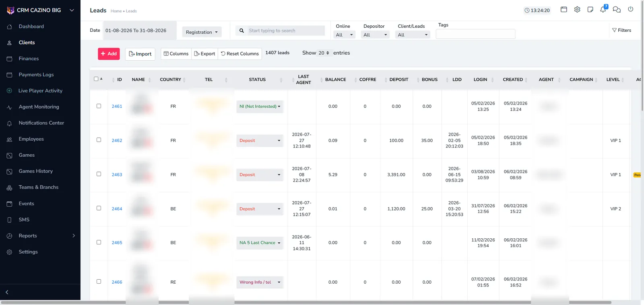Check the box for lead 2462
Viewport: 644px width, 305px height.
tap(99, 140)
